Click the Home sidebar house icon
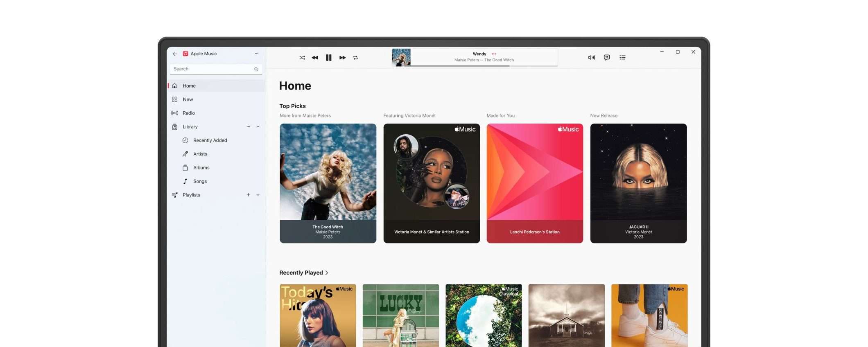 click(x=175, y=86)
